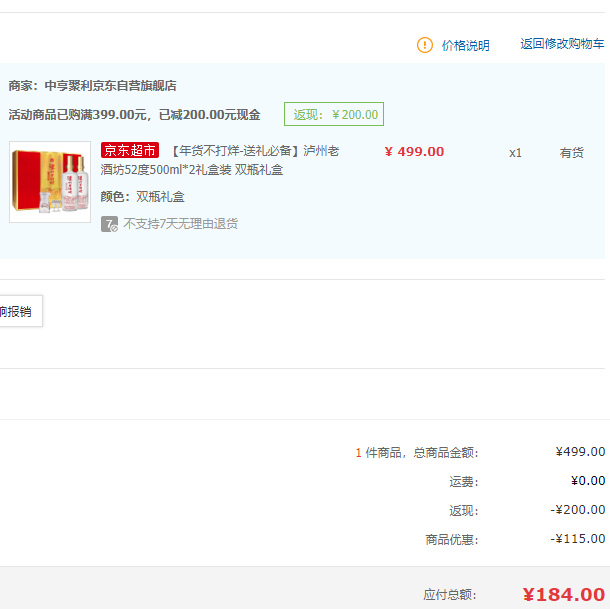This screenshot has width=610, height=609.
Task: Click the partially visible 报销 button
Action: (x=19, y=311)
